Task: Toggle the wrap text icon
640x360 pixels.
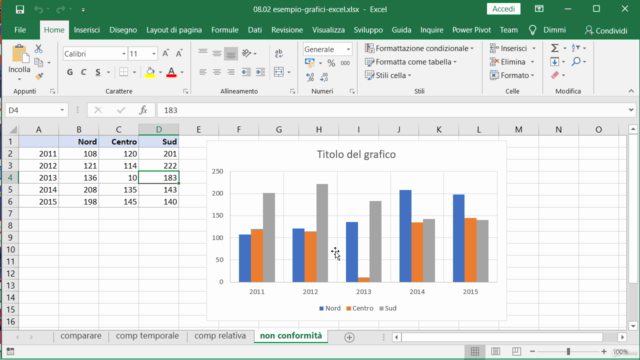Action: click(279, 53)
